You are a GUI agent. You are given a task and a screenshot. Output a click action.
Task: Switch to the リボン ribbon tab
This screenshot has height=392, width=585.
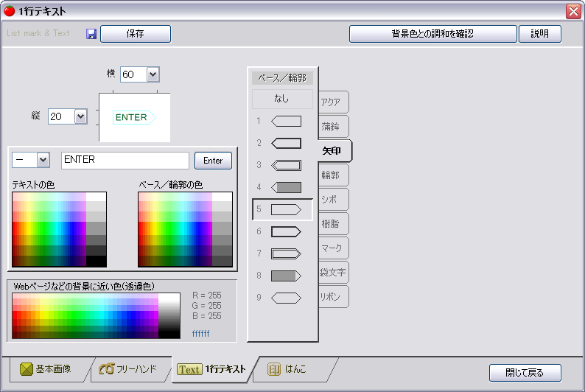pos(334,297)
